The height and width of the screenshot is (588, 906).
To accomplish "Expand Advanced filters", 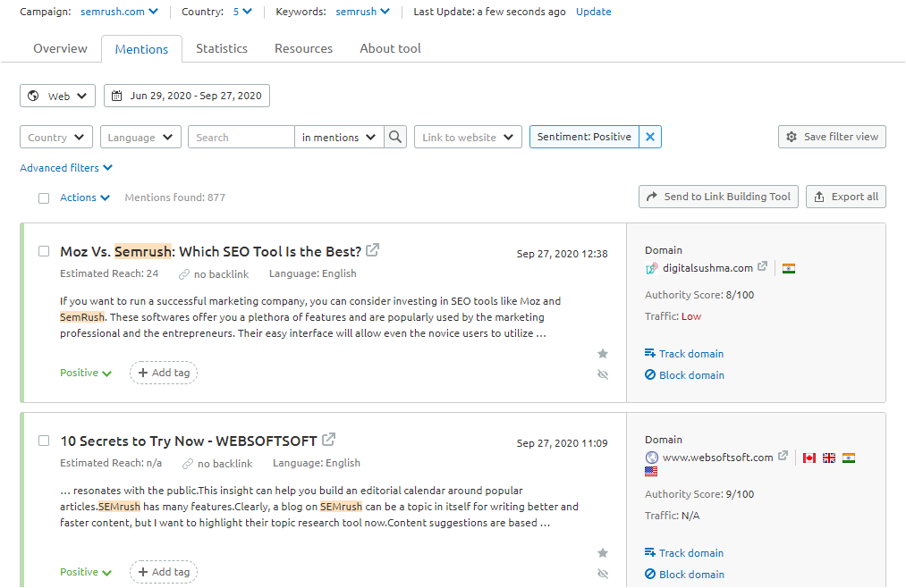I will (x=66, y=168).
